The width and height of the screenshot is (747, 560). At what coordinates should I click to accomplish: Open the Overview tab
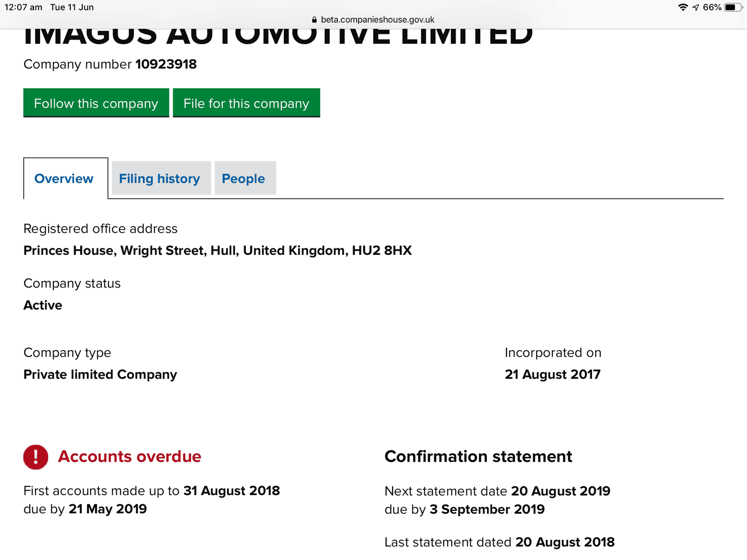[65, 178]
